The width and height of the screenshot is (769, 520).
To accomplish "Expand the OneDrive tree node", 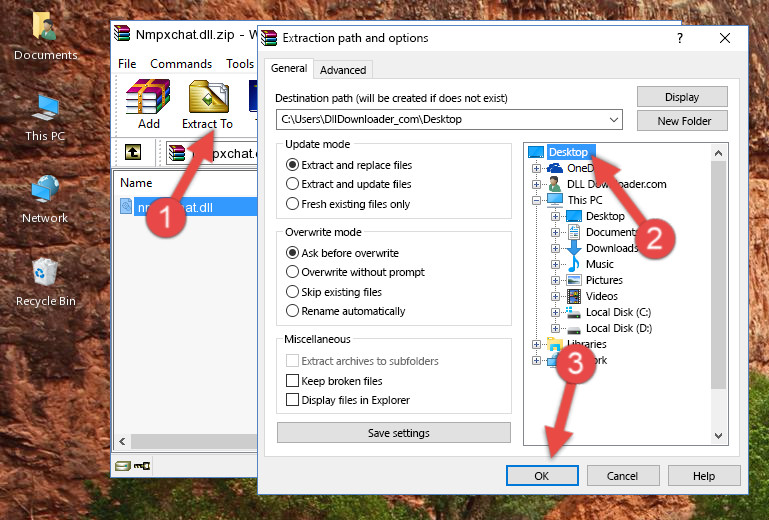I will point(536,168).
